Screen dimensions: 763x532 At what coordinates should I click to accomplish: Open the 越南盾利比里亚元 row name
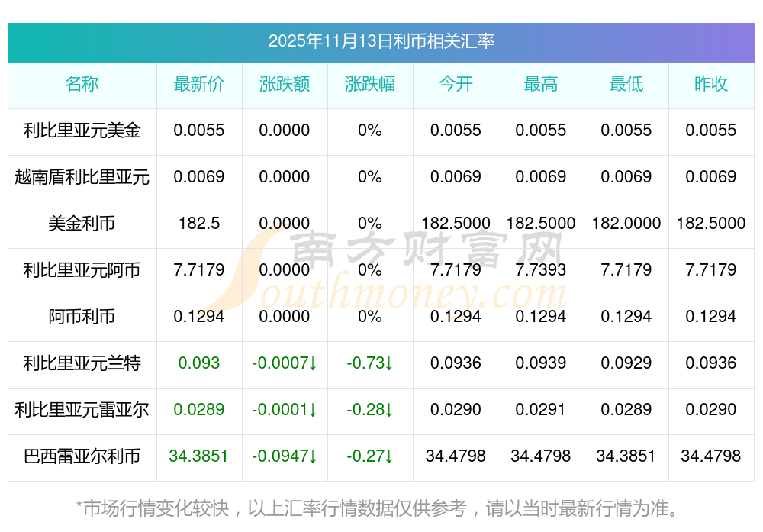82,177
